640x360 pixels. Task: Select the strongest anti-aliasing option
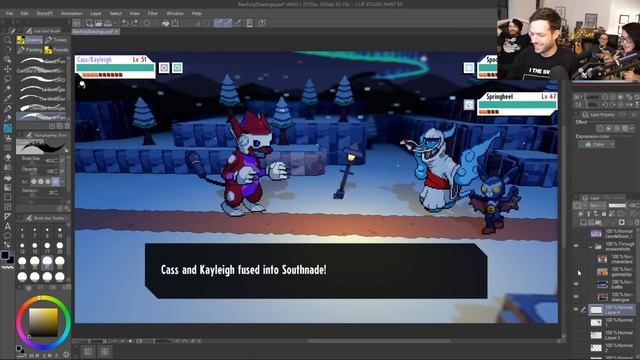tap(56, 181)
